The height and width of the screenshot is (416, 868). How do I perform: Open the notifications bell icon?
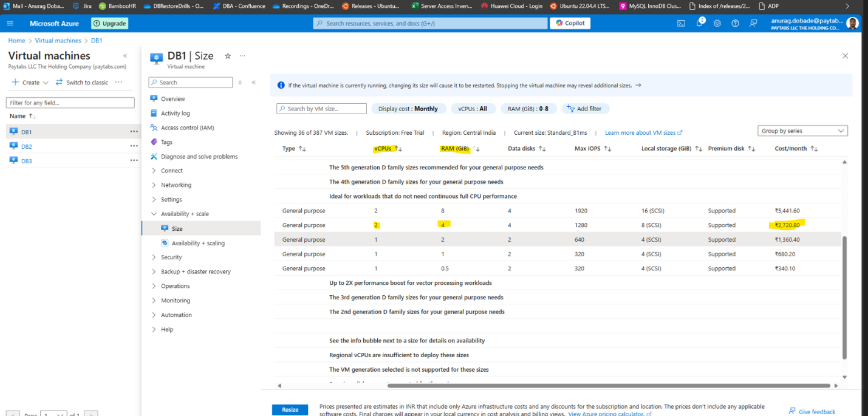point(700,23)
